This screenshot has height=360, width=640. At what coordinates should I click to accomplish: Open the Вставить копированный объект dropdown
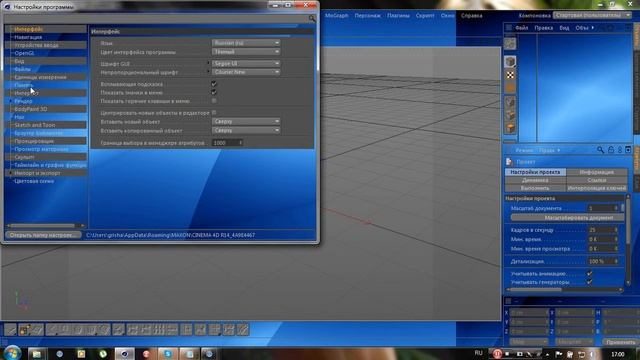(x=246, y=130)
